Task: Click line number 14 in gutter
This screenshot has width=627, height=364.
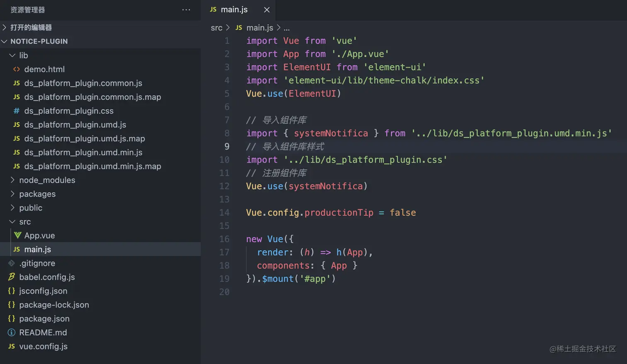Action: [x=224, y=213]
